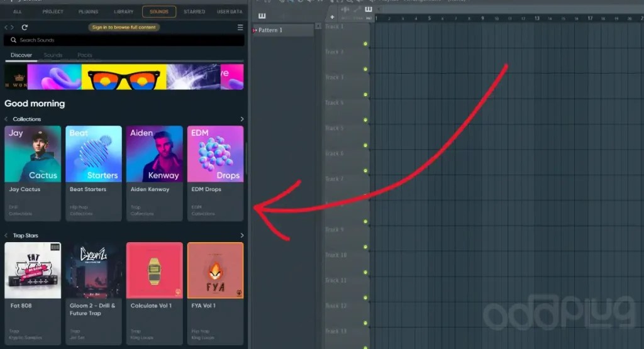Open the Discover sub-tab
The image size is (644, 349).
point(21,55)
